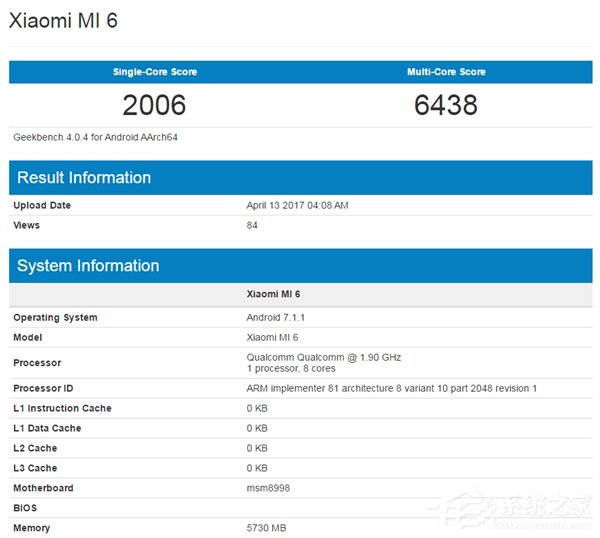
Task: Select the Views label
Action: coord(26,225)
